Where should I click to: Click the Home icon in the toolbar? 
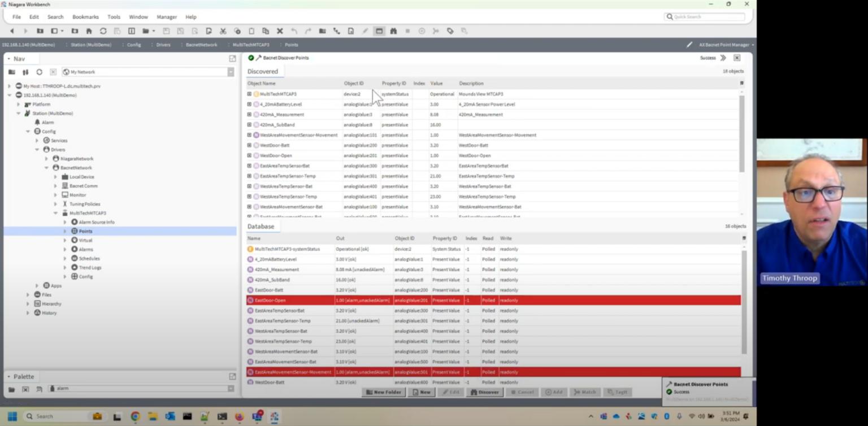pos(89,31)
